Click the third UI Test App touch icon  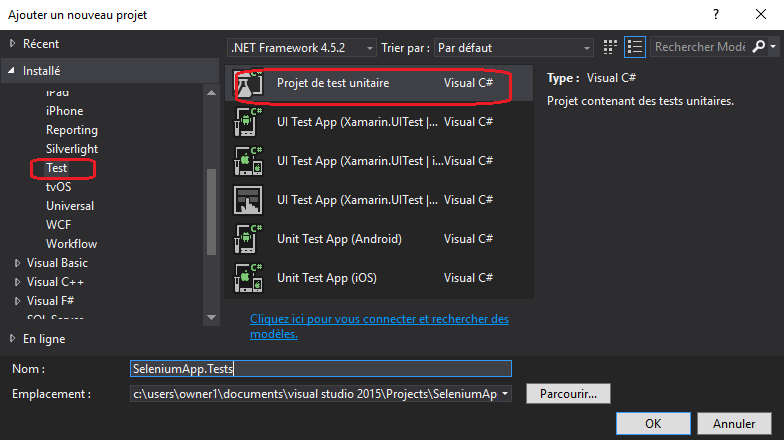pos(248,199)
